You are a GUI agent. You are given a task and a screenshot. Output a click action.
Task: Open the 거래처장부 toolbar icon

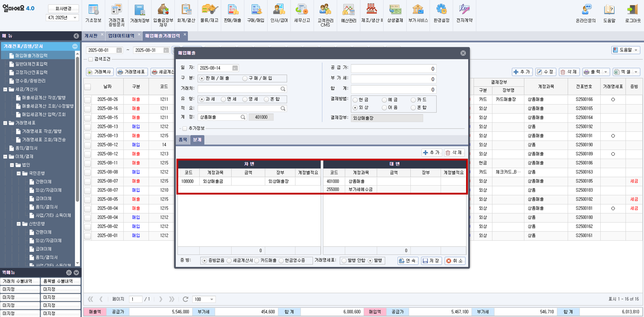pos(140,14)
